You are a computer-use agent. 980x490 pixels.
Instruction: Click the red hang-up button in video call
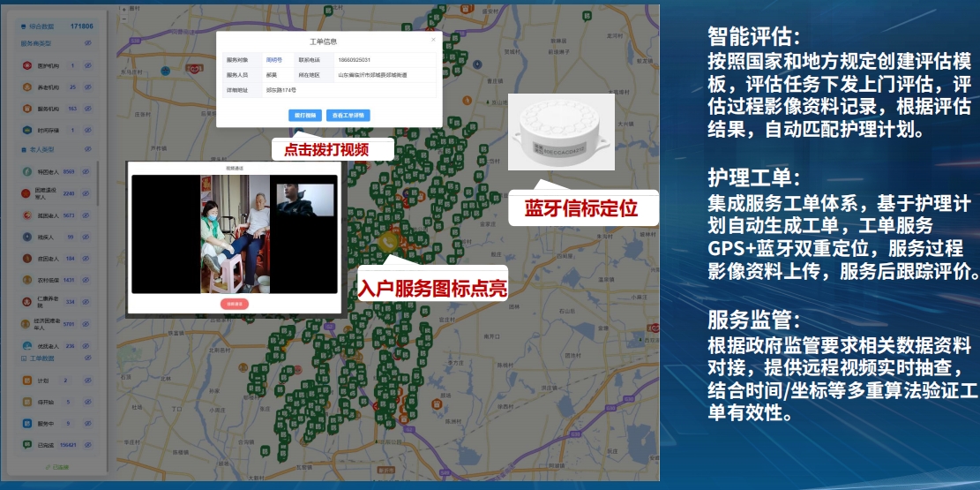(235, 304)
